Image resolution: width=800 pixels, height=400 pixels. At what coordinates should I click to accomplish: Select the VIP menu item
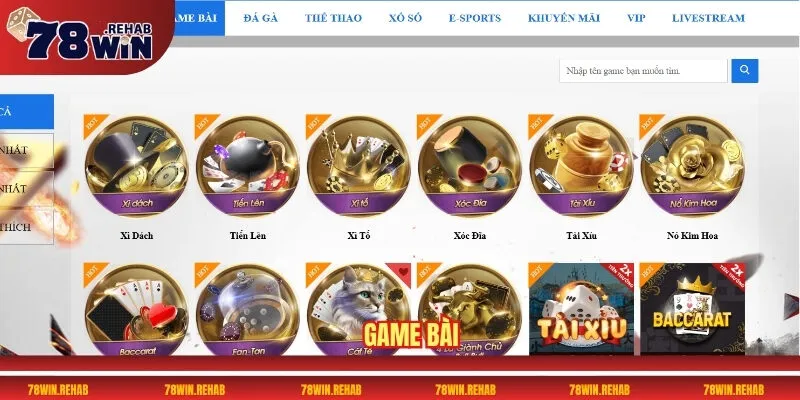(x=636, y=18)
